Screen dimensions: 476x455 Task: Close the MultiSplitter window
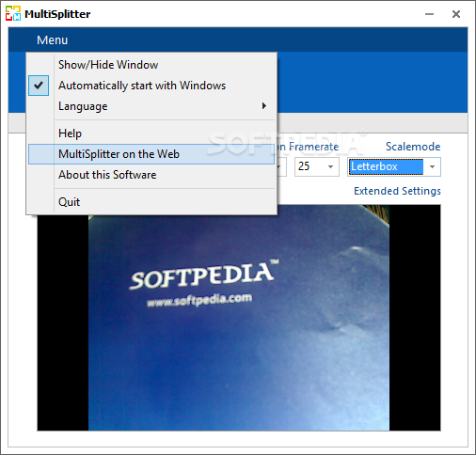[456, 14]
